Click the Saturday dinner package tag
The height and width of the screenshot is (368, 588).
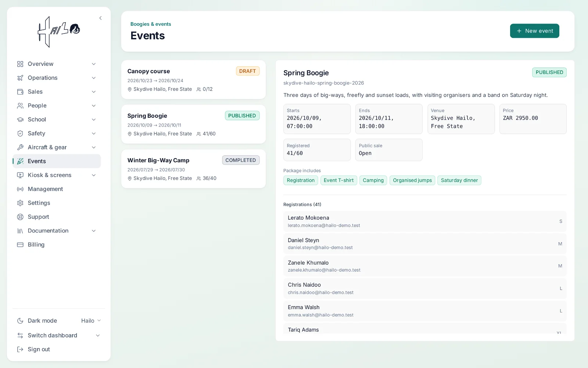pos(459,180)
